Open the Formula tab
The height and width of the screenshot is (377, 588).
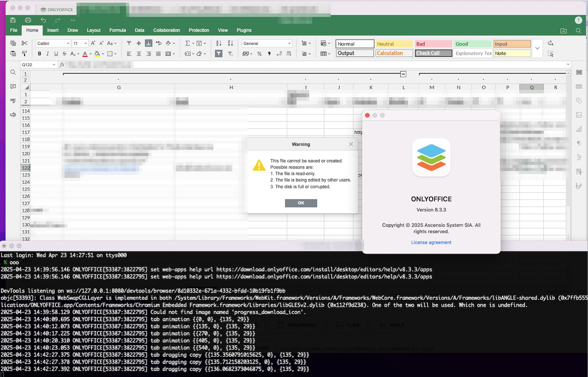(118, 30)
